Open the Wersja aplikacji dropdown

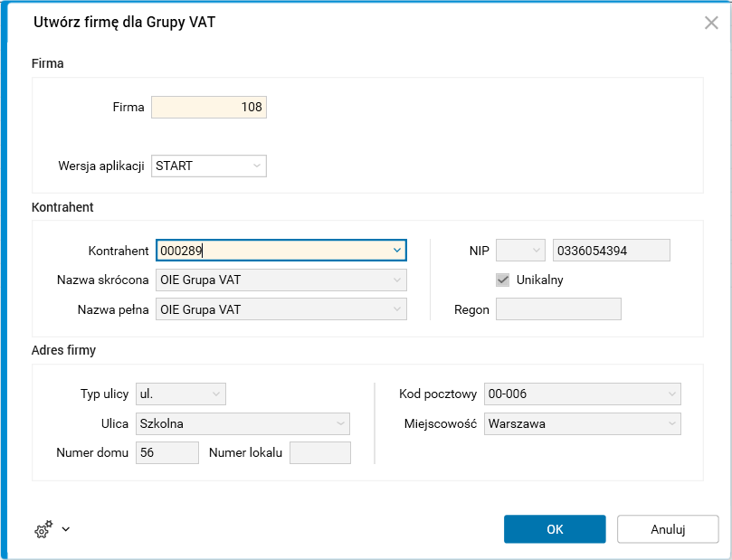click(x=257, y=166)
